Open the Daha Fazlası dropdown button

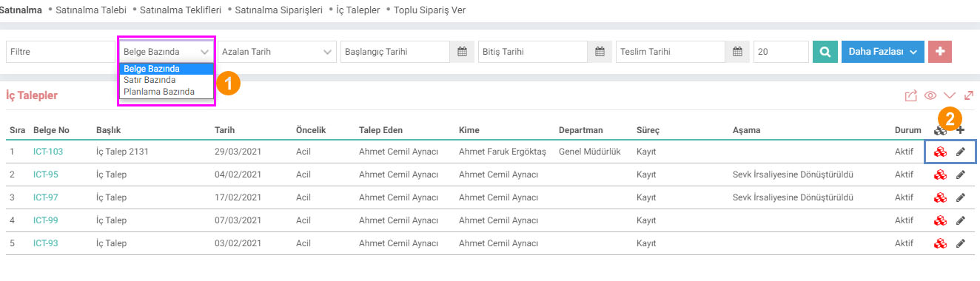pos(883,52)
